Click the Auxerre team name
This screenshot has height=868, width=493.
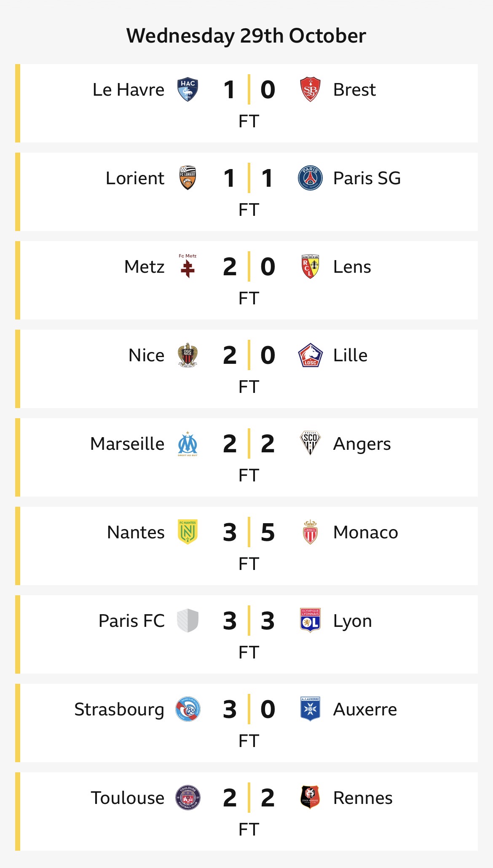coord(365,709)
